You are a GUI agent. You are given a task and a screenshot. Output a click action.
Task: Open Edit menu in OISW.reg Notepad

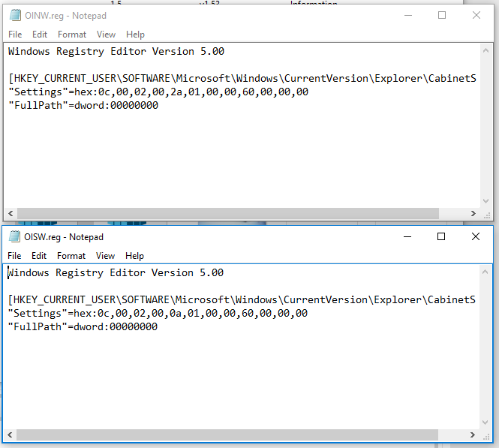pos(39,256)
